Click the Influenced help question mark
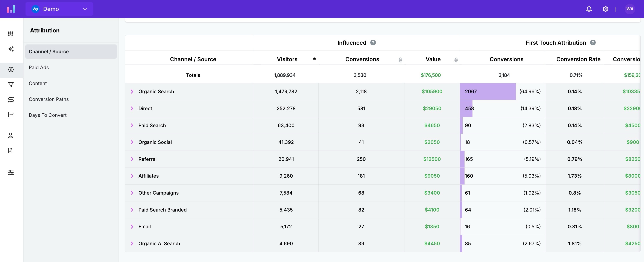Image resolution: width=644 pixels, height=262 pixels. point(373,43)
